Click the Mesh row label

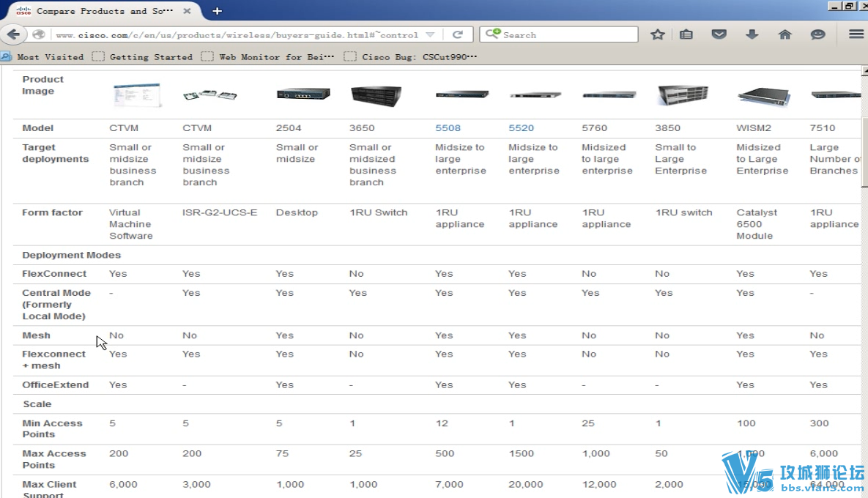tap(36, 335)
